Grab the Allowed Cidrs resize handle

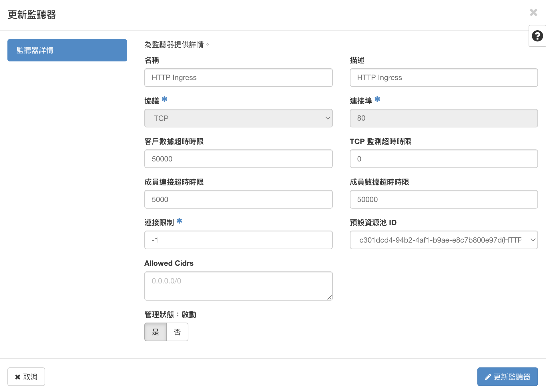pos(330,298)
